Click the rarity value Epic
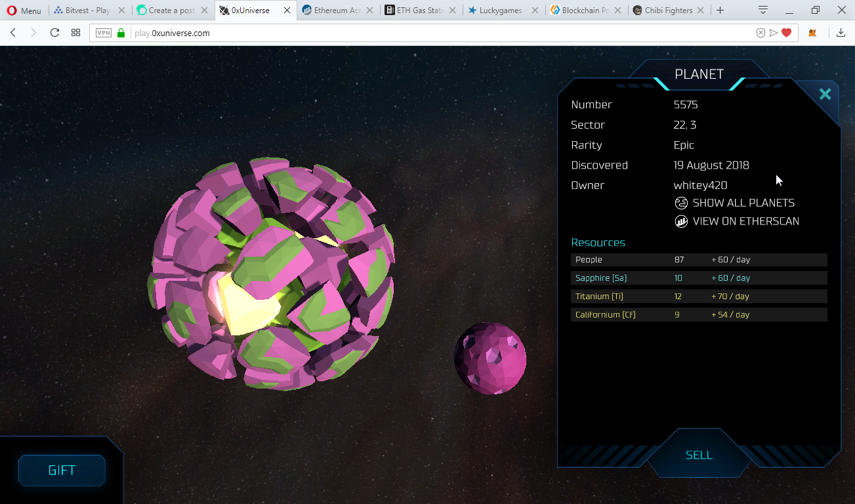 coord(684,145)
